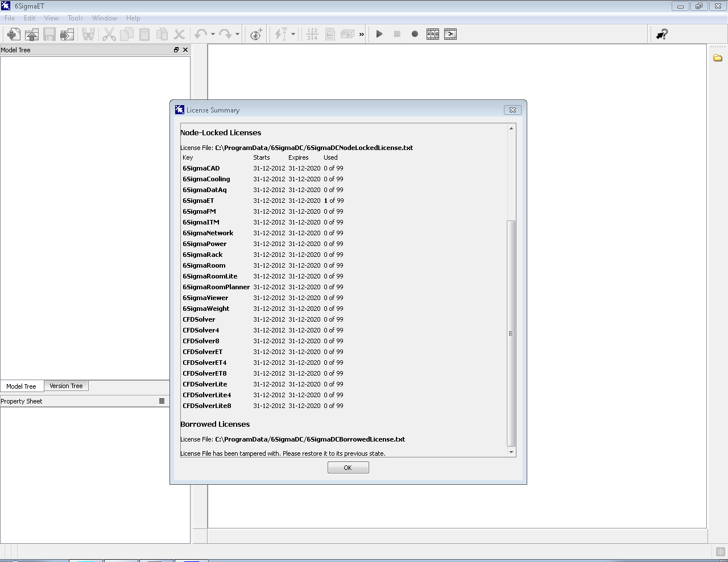
Task: Click the Open model toolbar icon
Action: (32, 34)
